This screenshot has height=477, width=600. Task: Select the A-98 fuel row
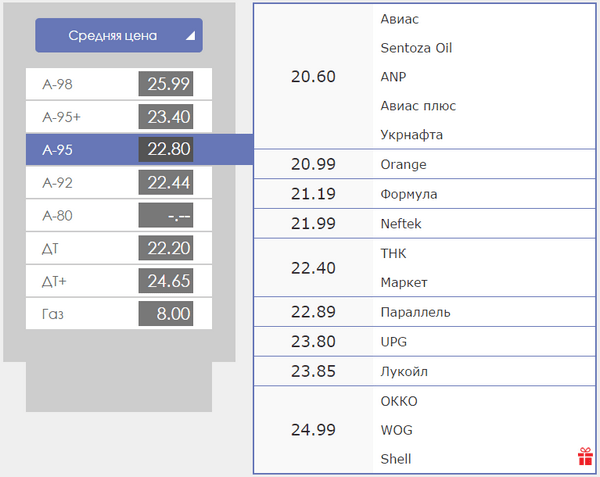click(x=119, y=84)
